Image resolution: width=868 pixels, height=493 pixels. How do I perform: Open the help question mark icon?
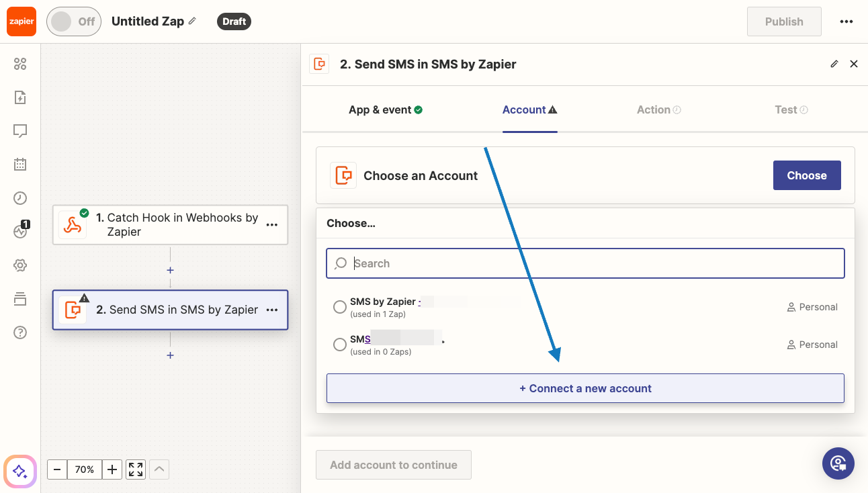pos(20,332)
